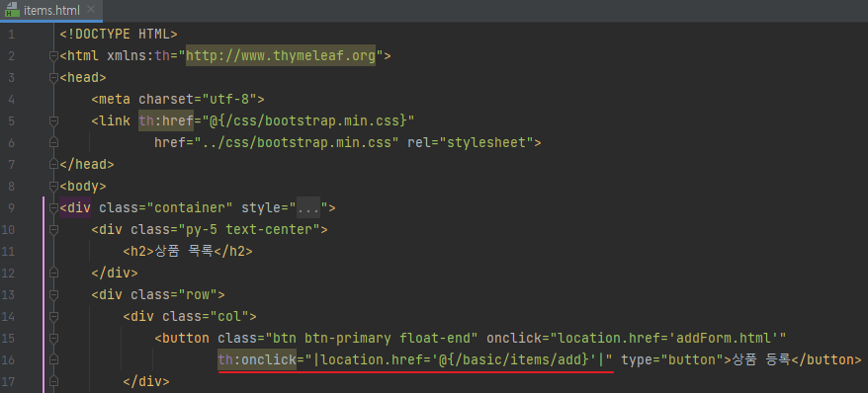Click line number 1 in the gutter

pyautogui.click(x=12, y=35)
